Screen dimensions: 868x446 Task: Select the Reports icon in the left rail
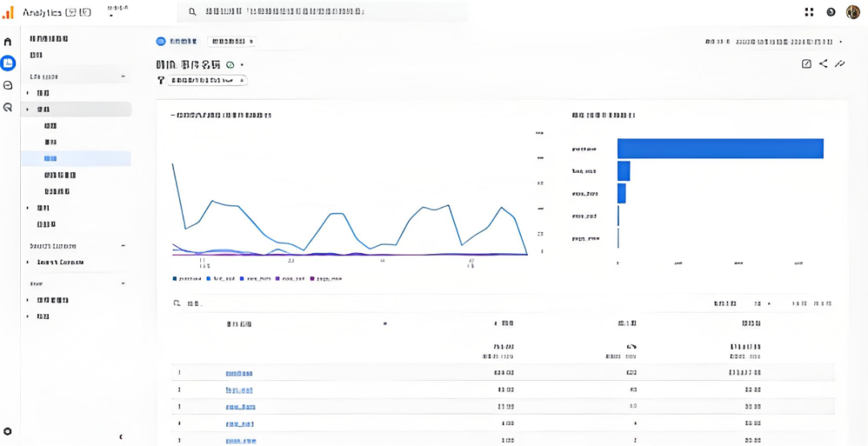pyautogui.click(x=8, y=63)
